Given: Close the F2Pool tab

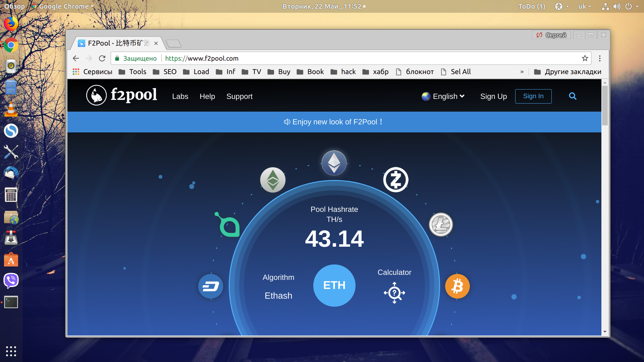Looking at the screenshot, I should coord(156,43).
